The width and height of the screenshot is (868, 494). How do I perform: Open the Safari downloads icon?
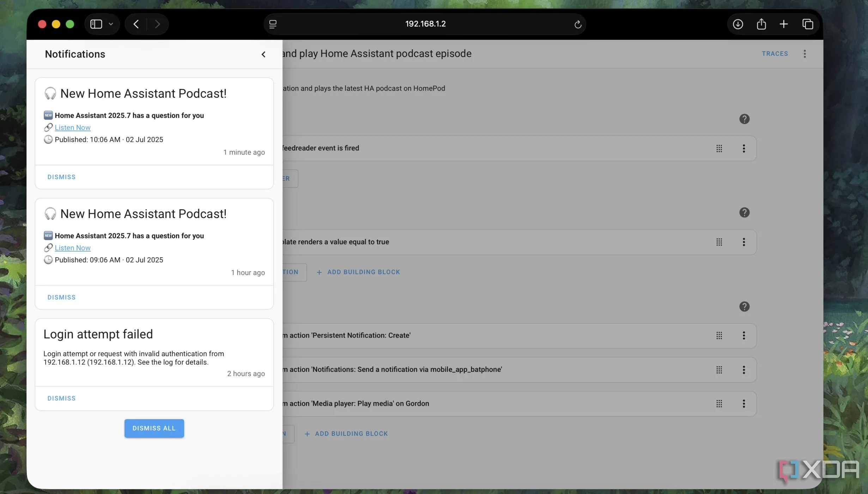coord(738,24)
